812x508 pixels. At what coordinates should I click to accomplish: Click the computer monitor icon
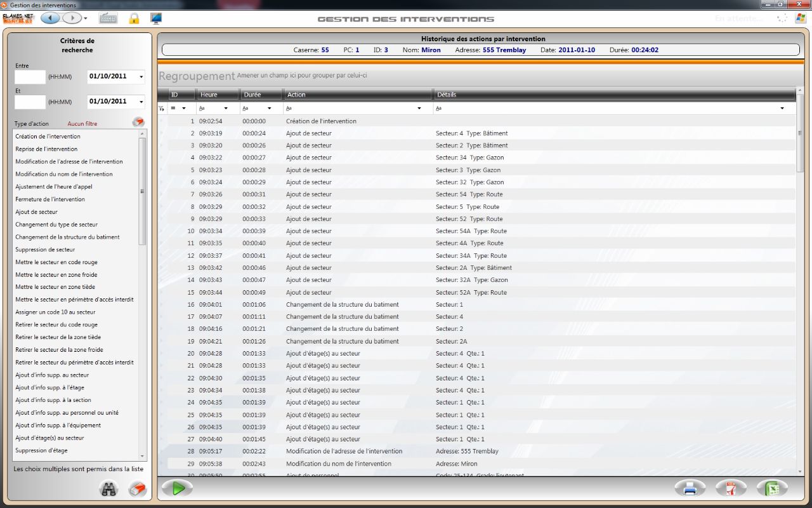point(155,18)
